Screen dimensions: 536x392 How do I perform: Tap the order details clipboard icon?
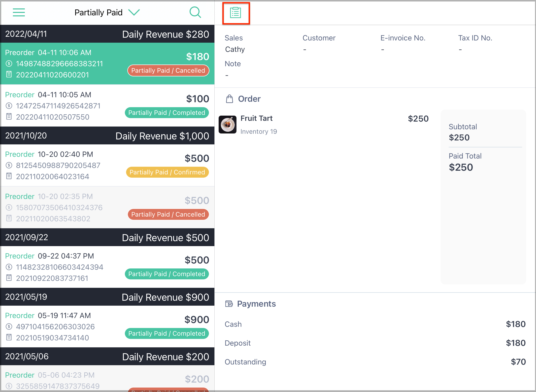click(x=235, y=13)
